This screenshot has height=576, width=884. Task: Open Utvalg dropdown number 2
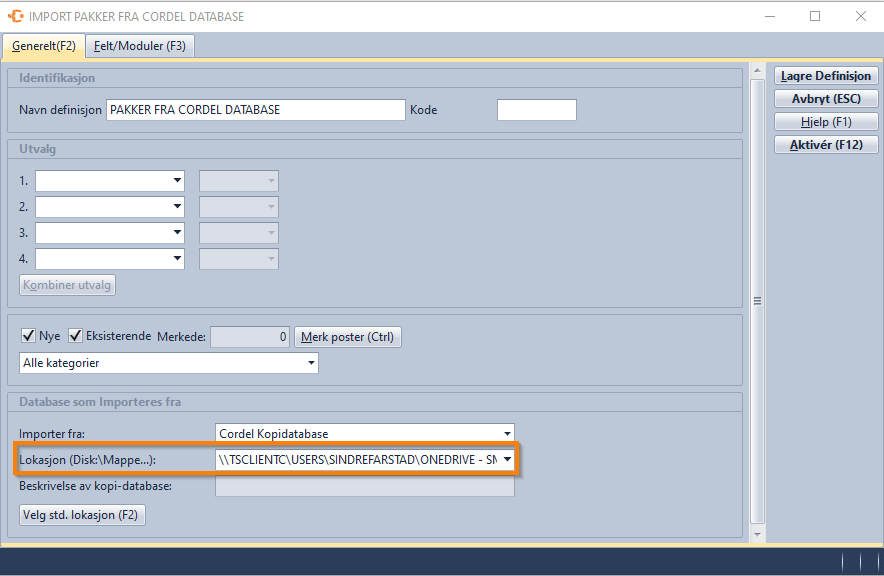[x=110, y=207]
